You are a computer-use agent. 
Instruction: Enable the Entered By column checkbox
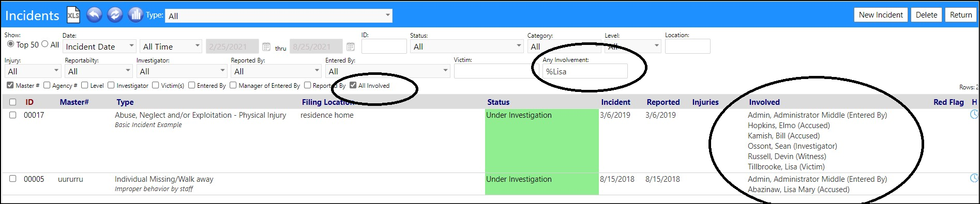click(x=192, y=85)
